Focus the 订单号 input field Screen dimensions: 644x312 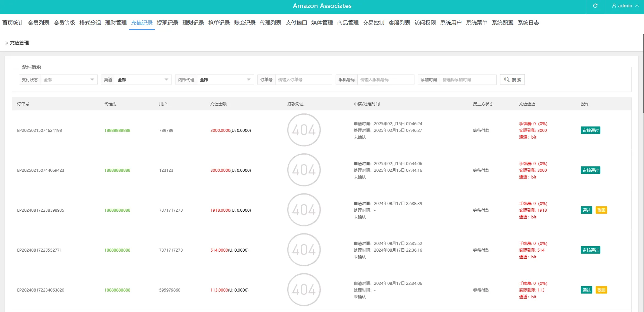(x=303, y=80)
